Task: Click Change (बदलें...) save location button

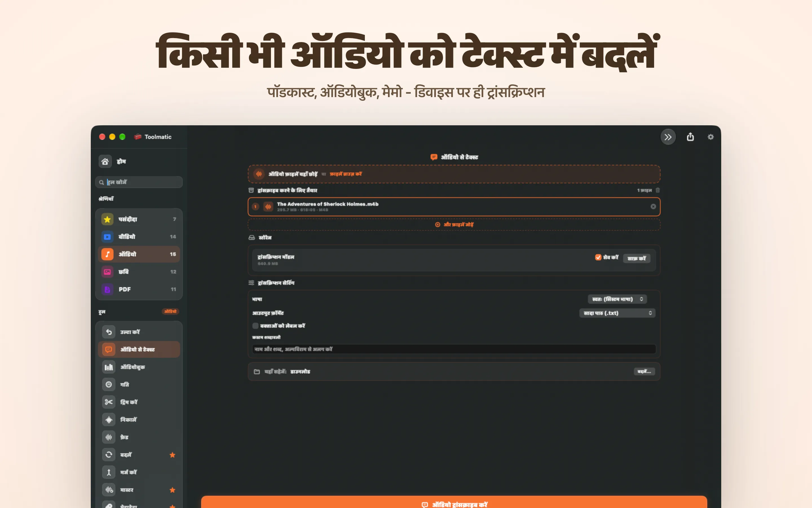Action: pyautogui.click(x=644, y=372)
